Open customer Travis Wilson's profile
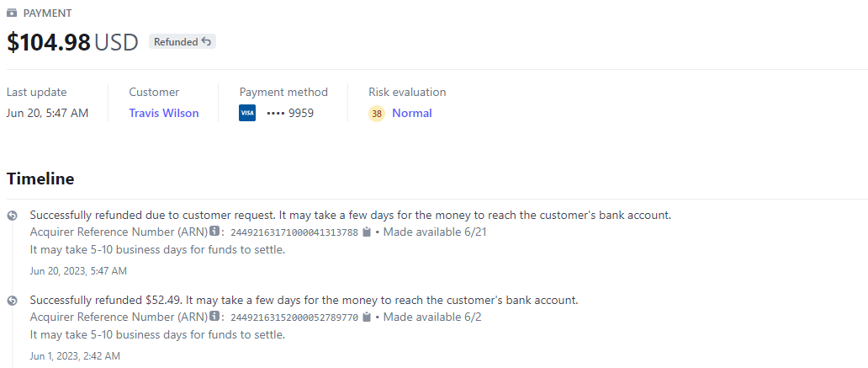Image resolution: width=868 pixels, height=368 pixels. pos(164,113)
